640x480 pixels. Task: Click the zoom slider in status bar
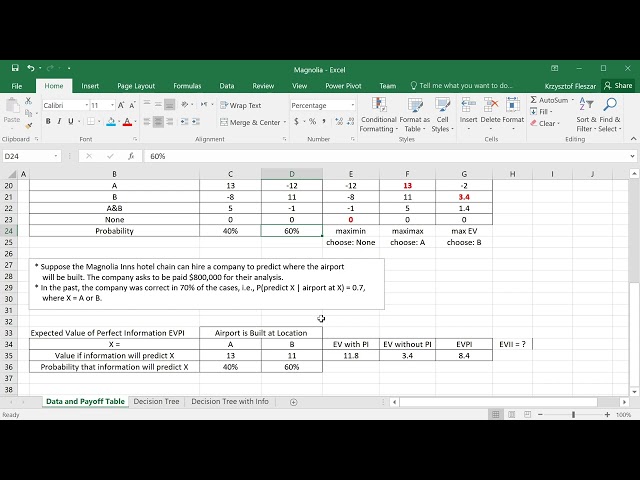573,415
